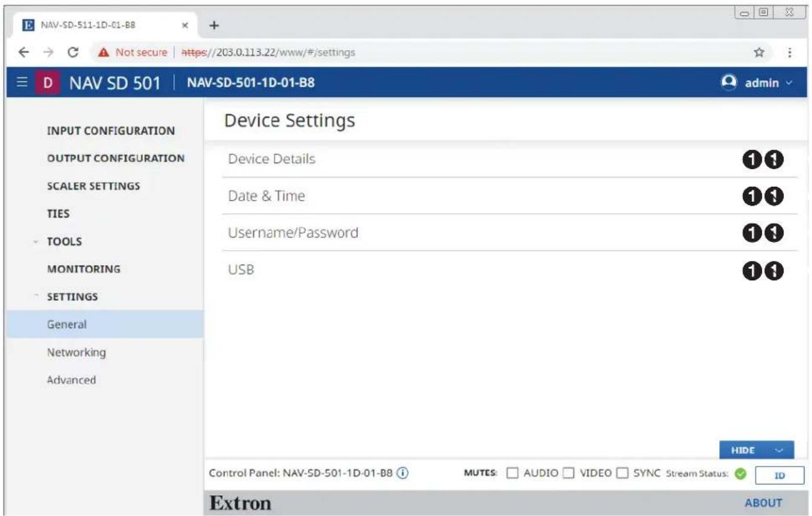Open the MONITORING page
This screenshot has height=516, width=812.
84,269
